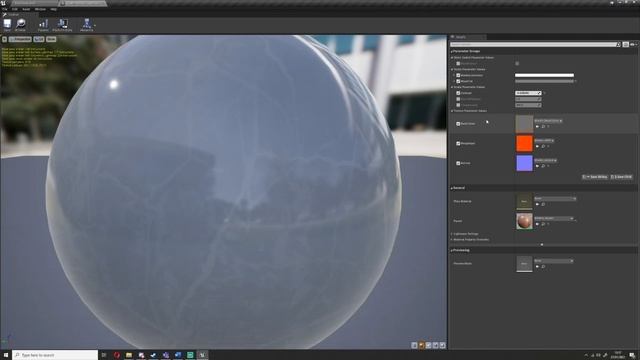Image resolution: width=640 pixels, height=360 pixels.
Task: Set preview shape to plane
Action: 428,345
